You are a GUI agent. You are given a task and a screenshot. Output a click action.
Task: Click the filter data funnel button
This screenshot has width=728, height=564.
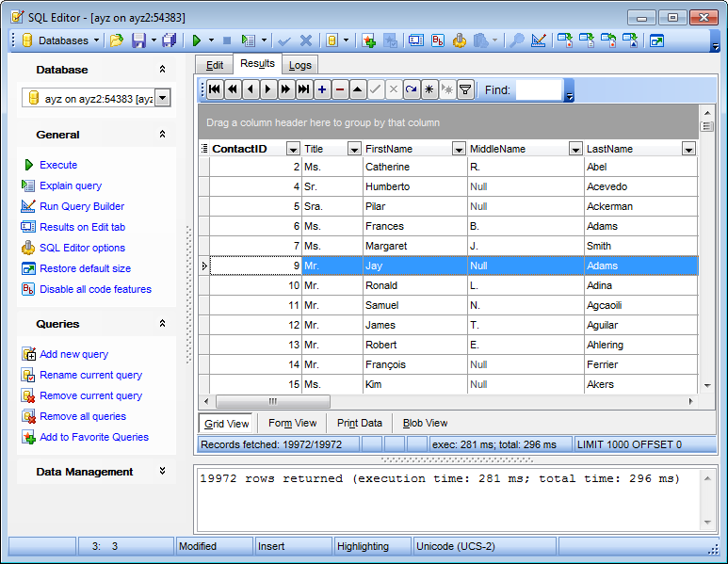coord(465,89)
